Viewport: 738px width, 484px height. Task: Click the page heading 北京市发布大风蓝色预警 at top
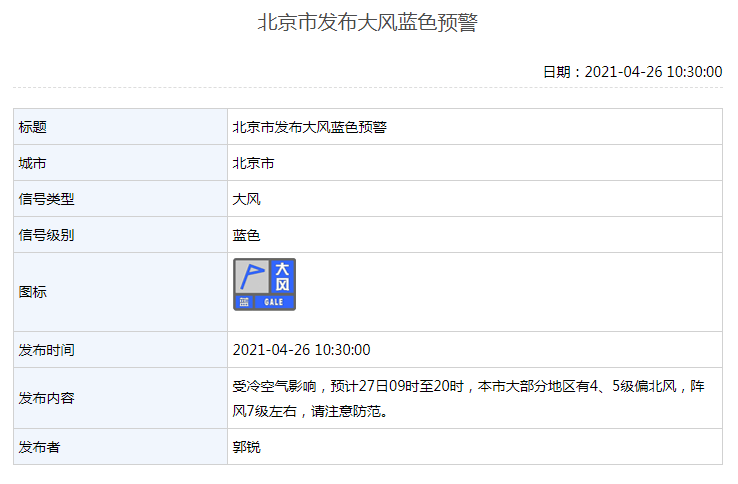click(x=368, y=23)
